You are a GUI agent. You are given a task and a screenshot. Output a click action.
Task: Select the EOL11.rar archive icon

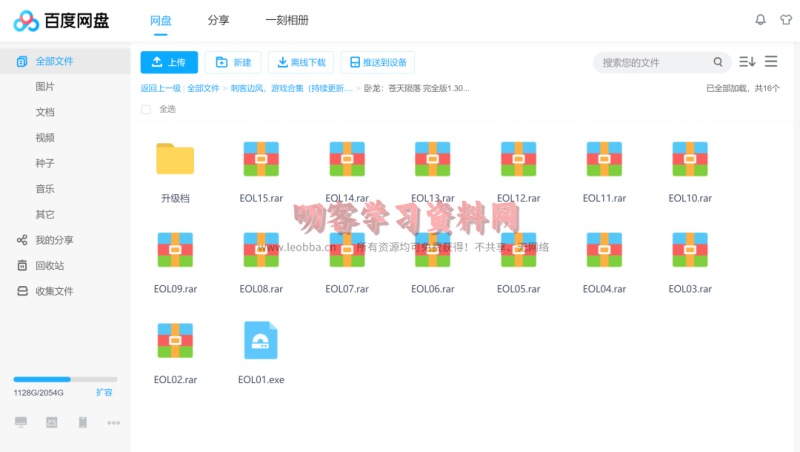[x=604, y=159]
